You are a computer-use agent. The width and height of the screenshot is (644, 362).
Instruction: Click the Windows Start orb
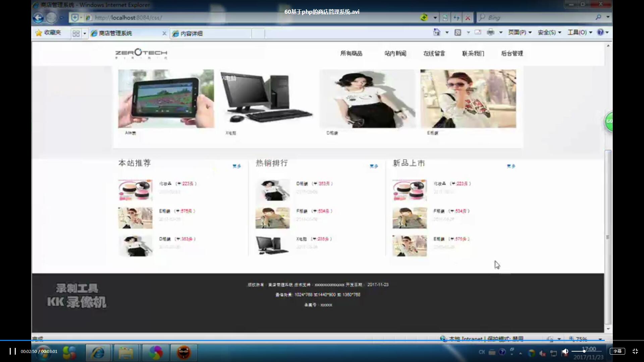point(43,353)
